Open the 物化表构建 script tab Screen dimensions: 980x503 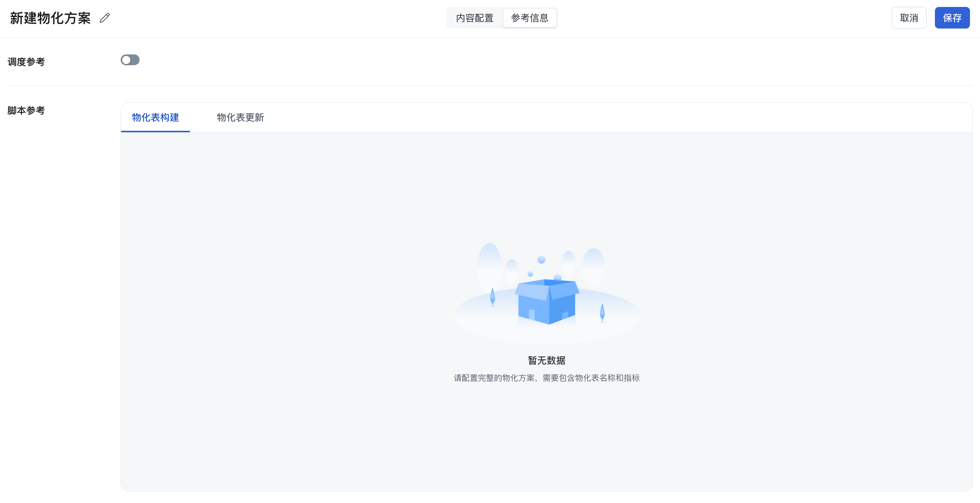pos(155,118)
